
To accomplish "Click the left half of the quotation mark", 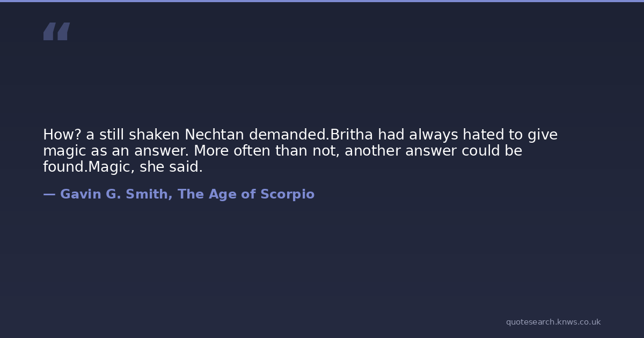I will tap(49, 32).
